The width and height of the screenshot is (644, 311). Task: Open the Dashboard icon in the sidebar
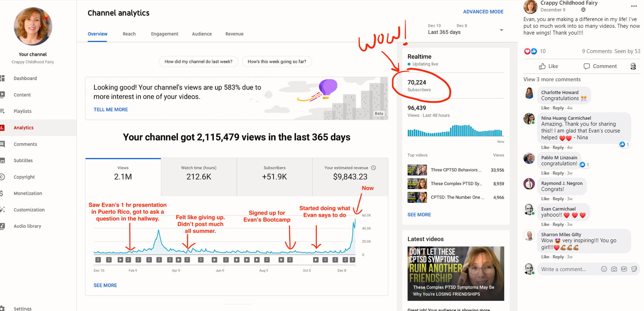(2, 78)
